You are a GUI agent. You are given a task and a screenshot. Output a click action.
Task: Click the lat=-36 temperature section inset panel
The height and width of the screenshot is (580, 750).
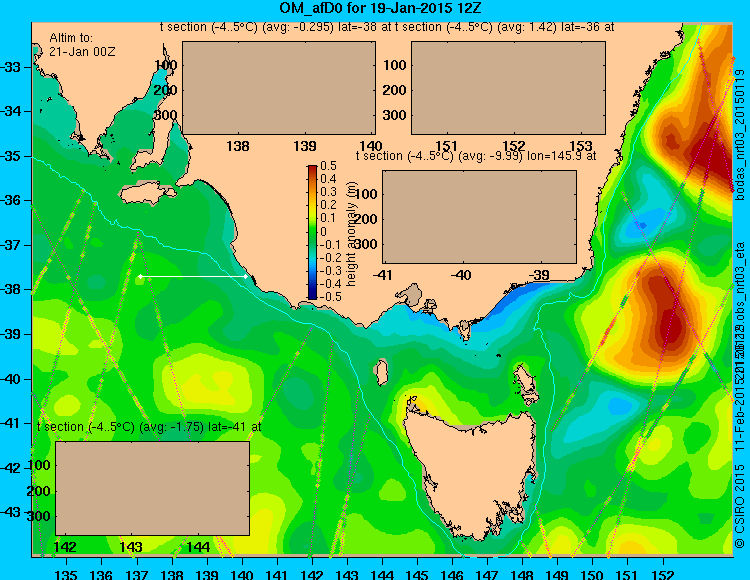[x=508, y=88]
